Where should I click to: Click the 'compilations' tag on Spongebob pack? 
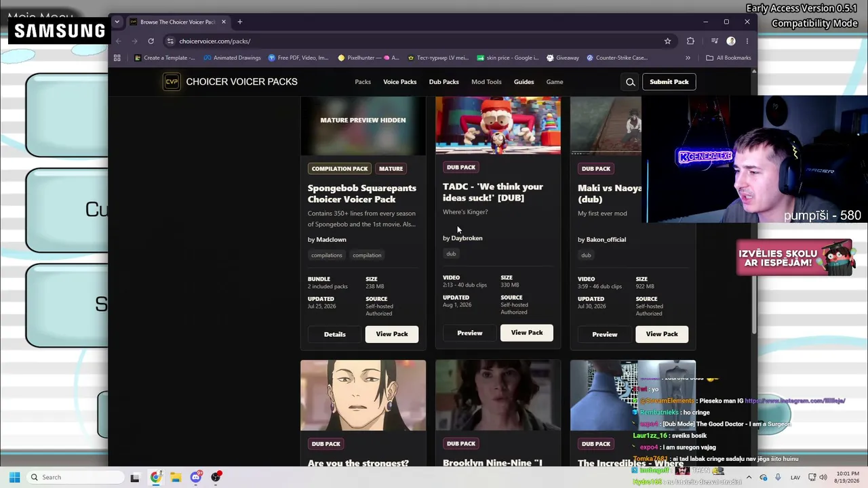327,255
